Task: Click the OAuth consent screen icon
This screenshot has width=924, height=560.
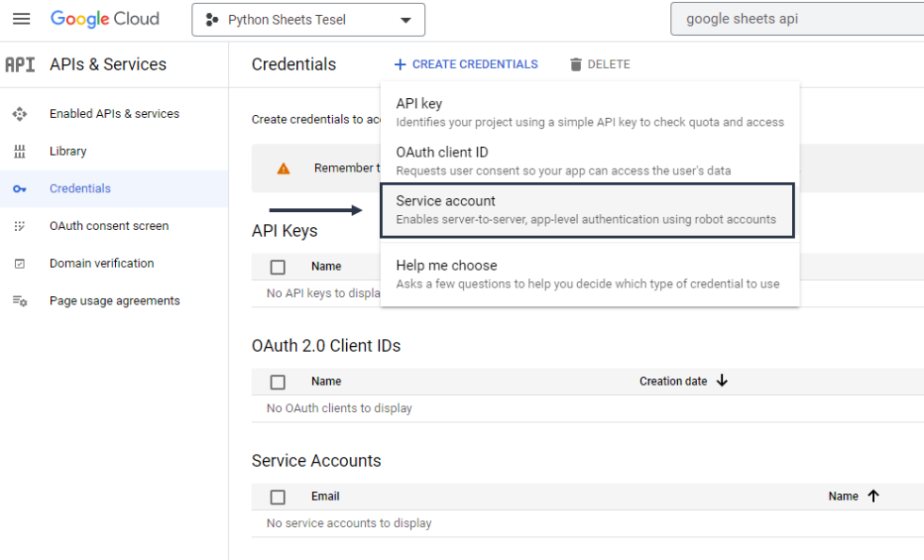Action: (20, 226)
